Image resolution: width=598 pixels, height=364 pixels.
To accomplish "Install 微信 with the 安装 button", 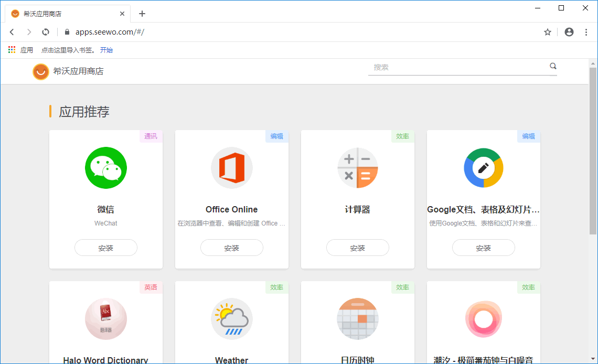I will [106, 248].
